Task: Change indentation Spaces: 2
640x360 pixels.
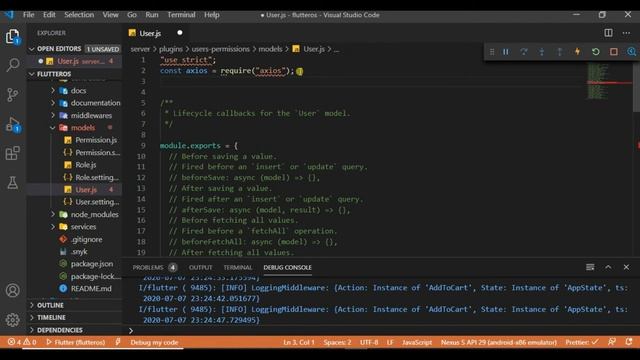Action: (337, 342)
